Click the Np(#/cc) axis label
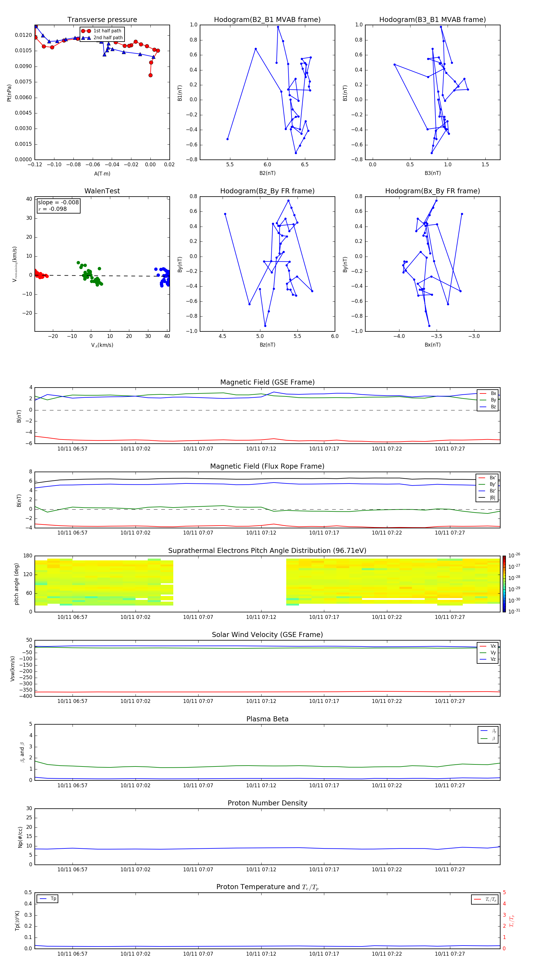The height and width of the screenshot is (980, 535). tap(20, 837)
